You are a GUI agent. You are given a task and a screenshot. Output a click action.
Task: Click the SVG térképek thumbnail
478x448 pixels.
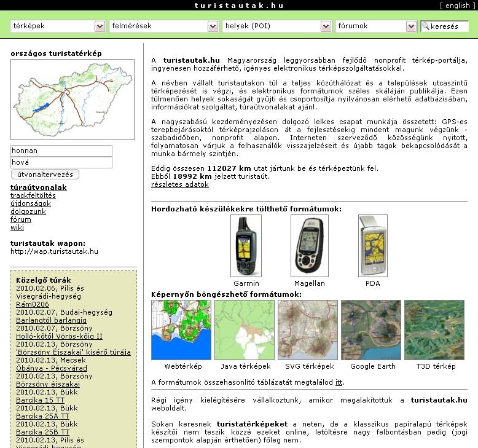click(x=307, y=330)
